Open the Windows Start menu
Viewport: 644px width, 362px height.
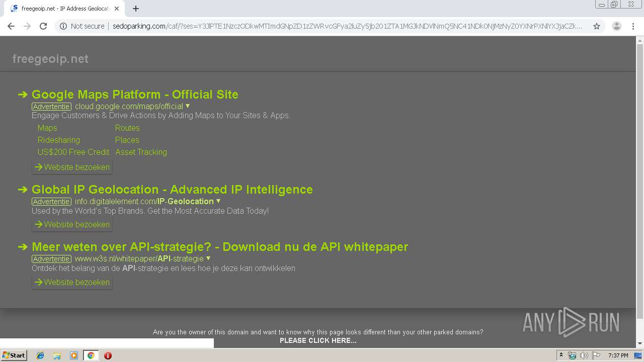[x=14, y=355]
